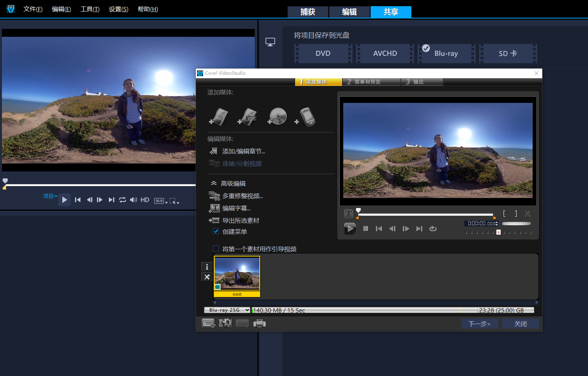Click the add video files icon

coord(219,117)
